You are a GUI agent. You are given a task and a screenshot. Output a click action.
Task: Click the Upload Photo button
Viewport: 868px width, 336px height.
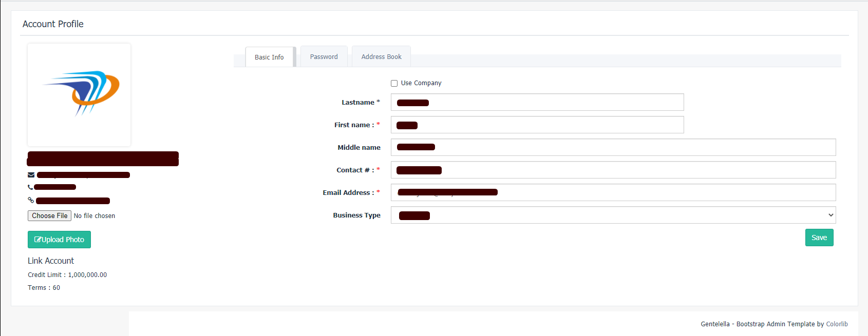(x=59, y=240)
